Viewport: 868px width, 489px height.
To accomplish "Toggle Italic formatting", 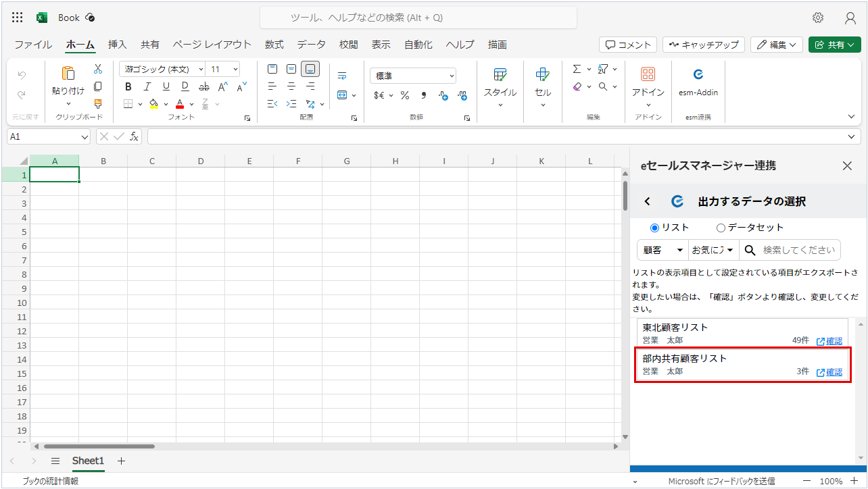I will click(147, 86).
